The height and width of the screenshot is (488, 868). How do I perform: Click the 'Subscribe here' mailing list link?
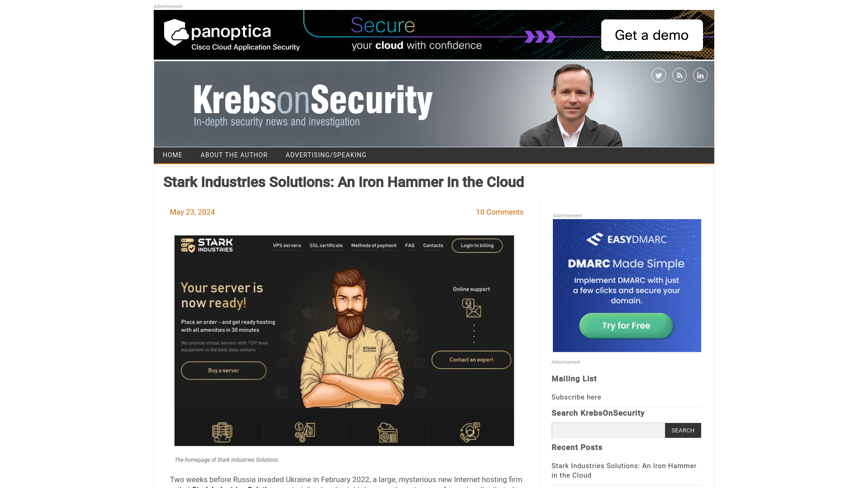coord(576,397)
